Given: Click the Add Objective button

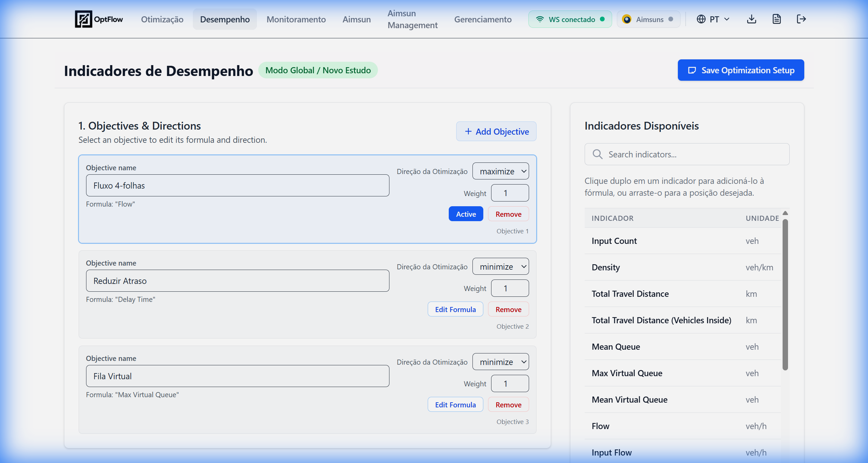Looking at the screenshot, I should tap(496, 131).
